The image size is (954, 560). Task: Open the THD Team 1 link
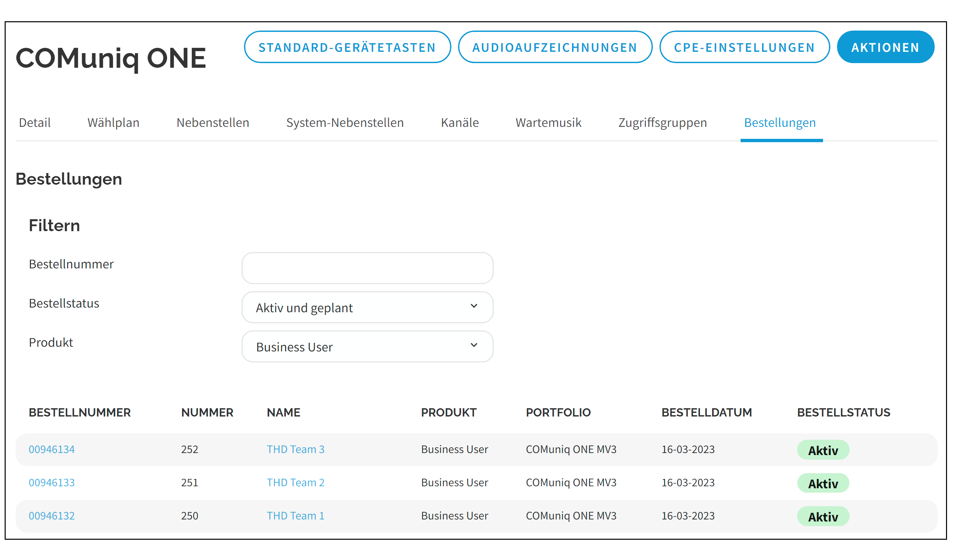coord(295,516)
